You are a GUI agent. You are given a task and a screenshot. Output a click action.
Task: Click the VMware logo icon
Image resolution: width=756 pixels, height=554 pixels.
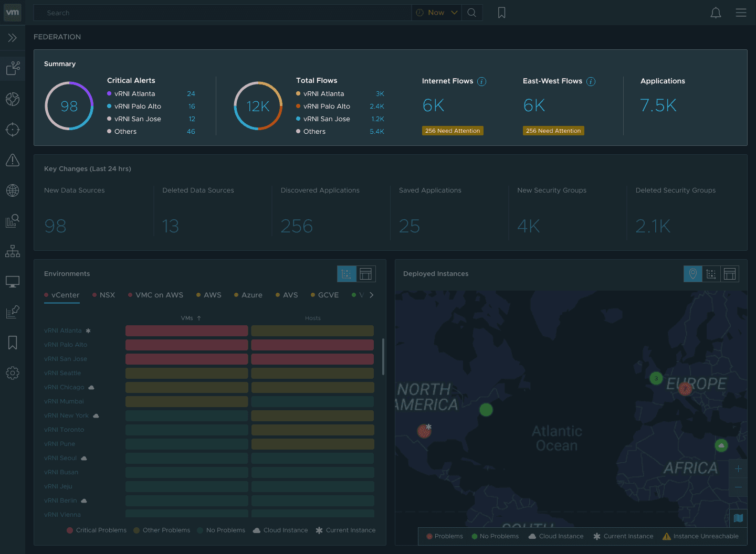(13, 13)
